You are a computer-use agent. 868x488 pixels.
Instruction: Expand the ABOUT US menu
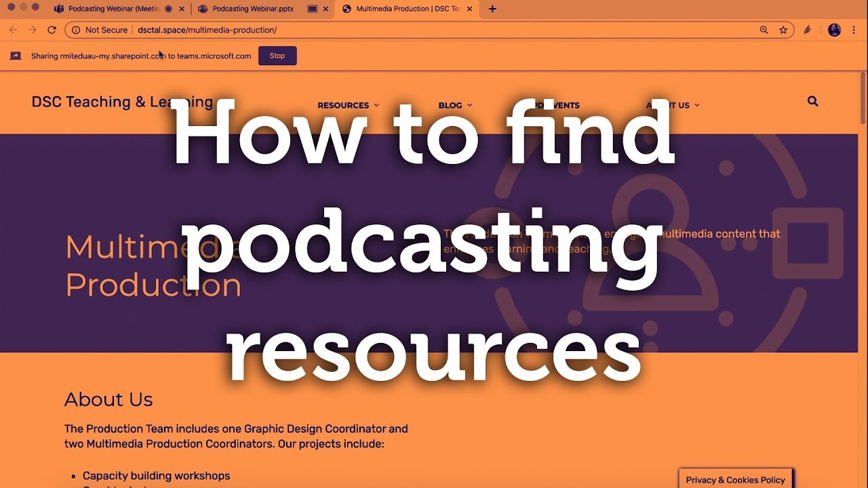tap(672, 105)
